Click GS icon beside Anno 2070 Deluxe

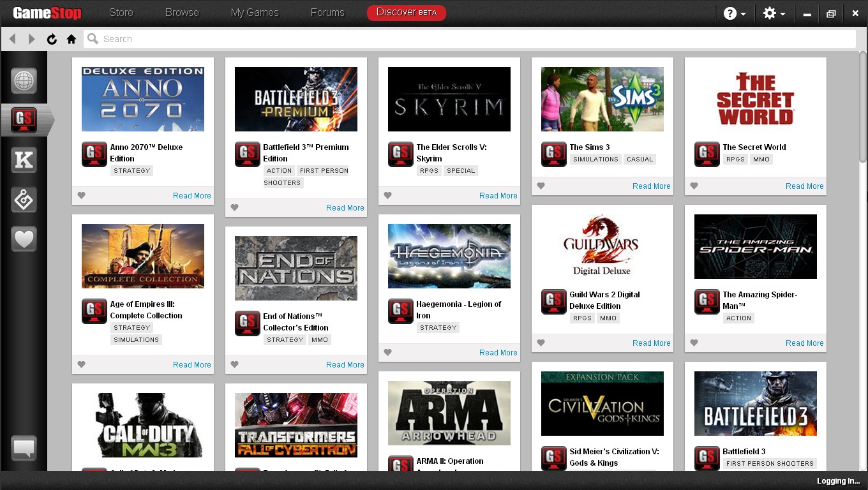pyautogui.click(x=94, y=154)
